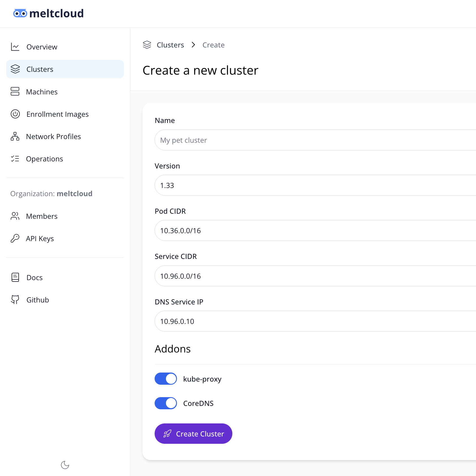Click the Members people icon
The height and width of the screenshot is (476, 476).
click(15, 216)
